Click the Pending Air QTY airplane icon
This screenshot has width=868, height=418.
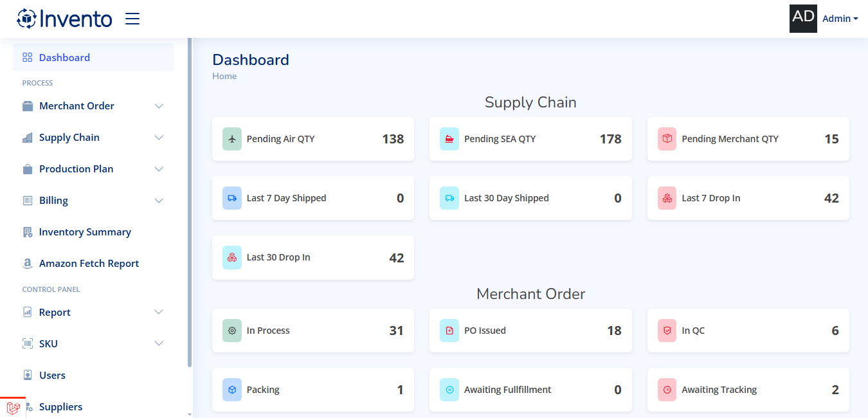tap(232, 139)
